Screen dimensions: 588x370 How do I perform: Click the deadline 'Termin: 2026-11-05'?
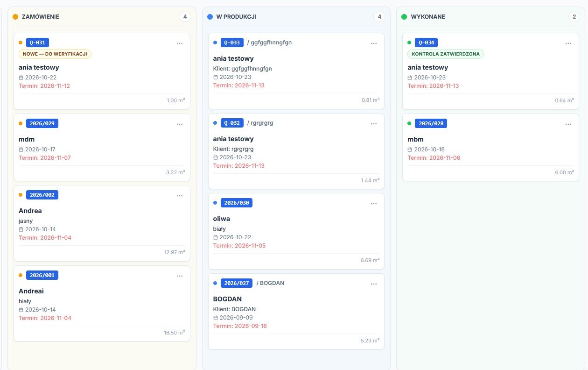point(239,246)
